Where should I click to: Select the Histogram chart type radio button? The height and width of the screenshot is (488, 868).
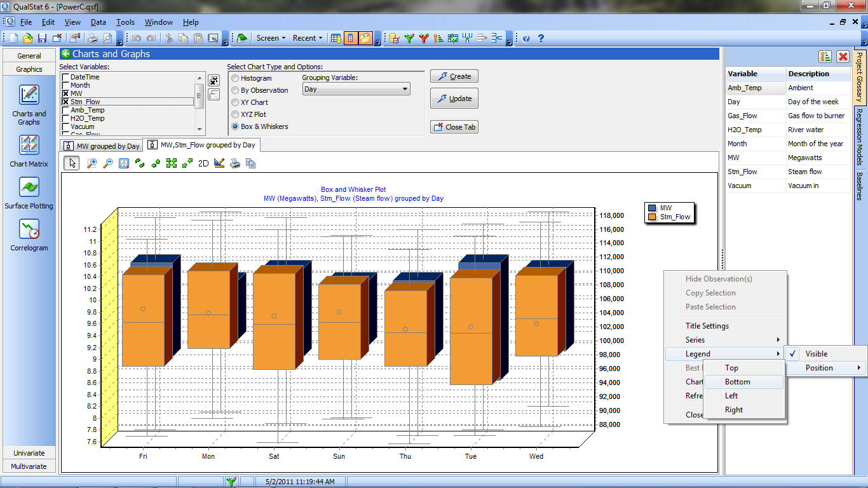pos(236,78)
